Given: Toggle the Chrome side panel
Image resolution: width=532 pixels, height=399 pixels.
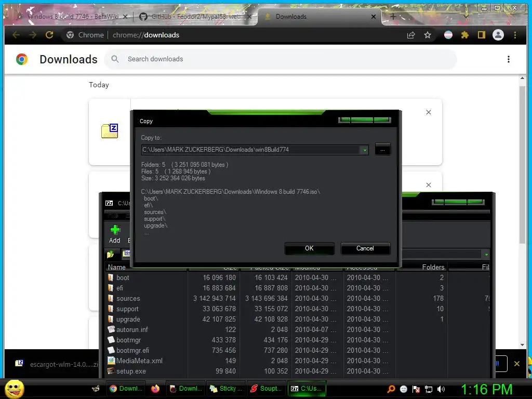Looking at the screenshot, I should point(482,35).
